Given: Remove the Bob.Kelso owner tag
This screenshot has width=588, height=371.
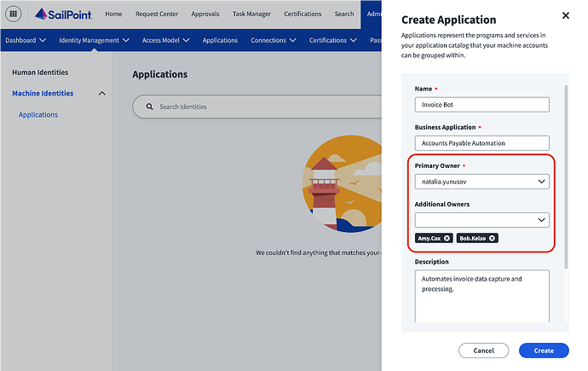Looking at the screenshot, I should pos(492,238).
